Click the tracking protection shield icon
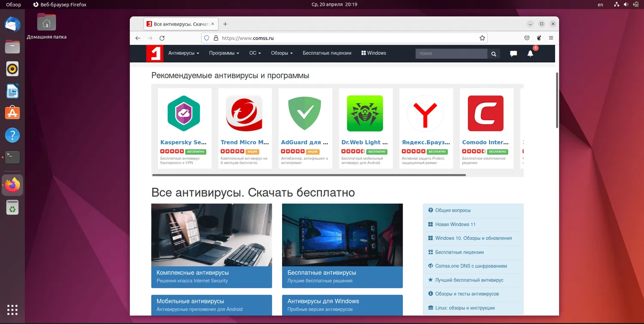Image resolution: width=644 pixels, height=324 pixels. click(x=207, y=38)
